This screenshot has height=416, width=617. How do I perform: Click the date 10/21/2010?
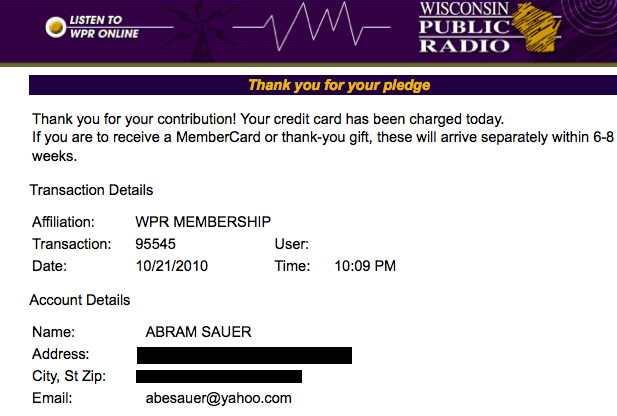click(x=172, y=266)
